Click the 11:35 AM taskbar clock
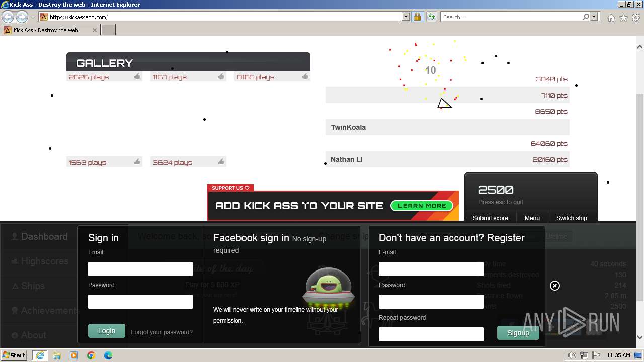Image resolution: width=644 pixels, height=362 pixels. click(x=618, y=355)
